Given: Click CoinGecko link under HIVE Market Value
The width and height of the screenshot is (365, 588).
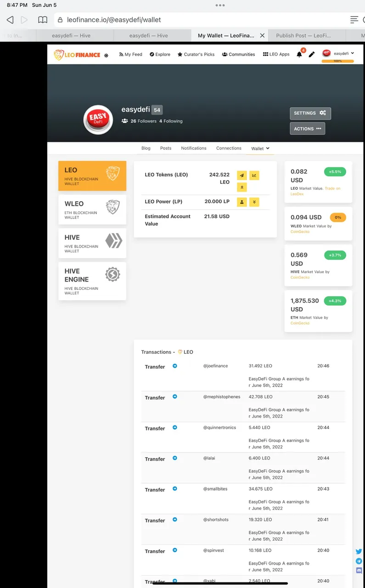Looking at the screenshot, I should pyautogui.click(x=300, y=277).
